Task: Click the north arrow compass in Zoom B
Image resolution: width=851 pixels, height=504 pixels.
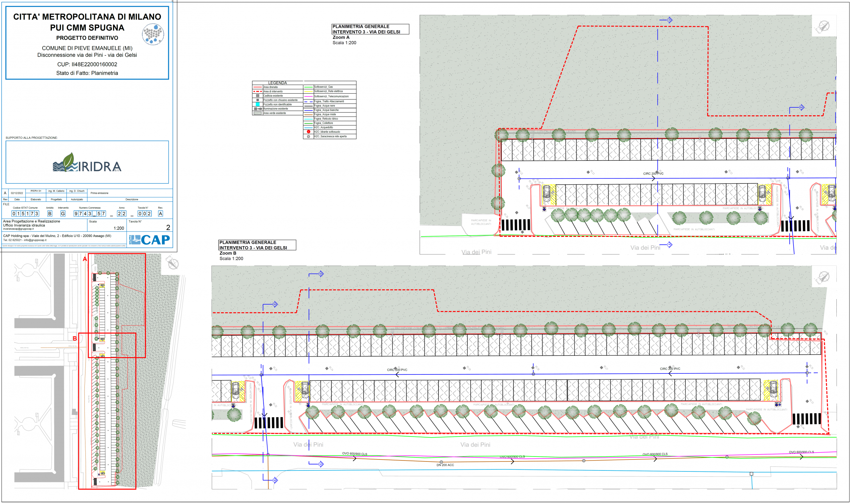Action: tap(824, 277)
